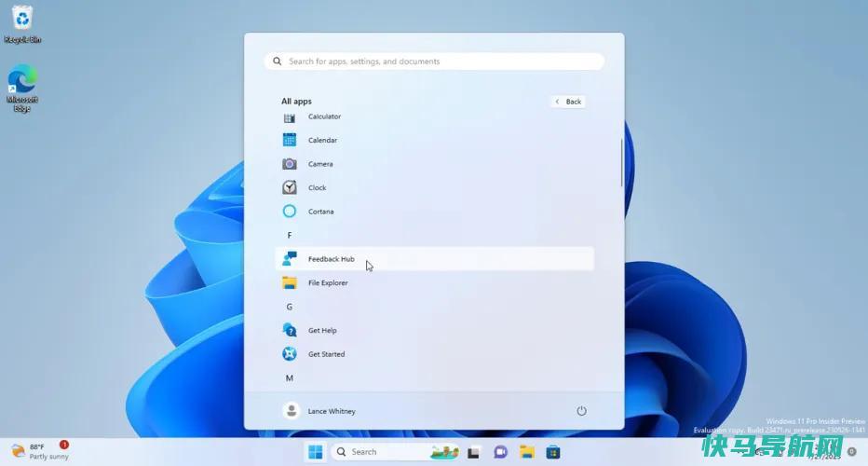
Task: Launch the Cortana app icon
Action: (x=290, y=212)
